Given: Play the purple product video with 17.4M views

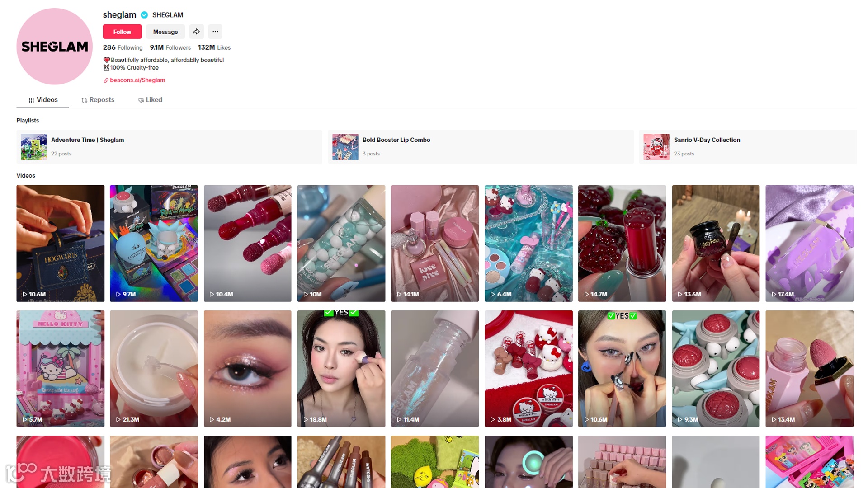Looking at the screenshot, I should (809, 244).
